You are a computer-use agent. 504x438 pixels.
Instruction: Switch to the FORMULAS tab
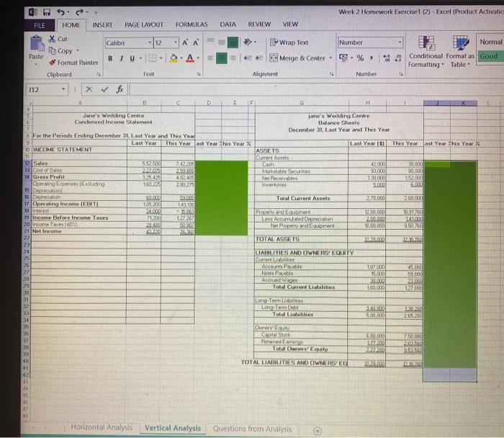click(192, 24)
